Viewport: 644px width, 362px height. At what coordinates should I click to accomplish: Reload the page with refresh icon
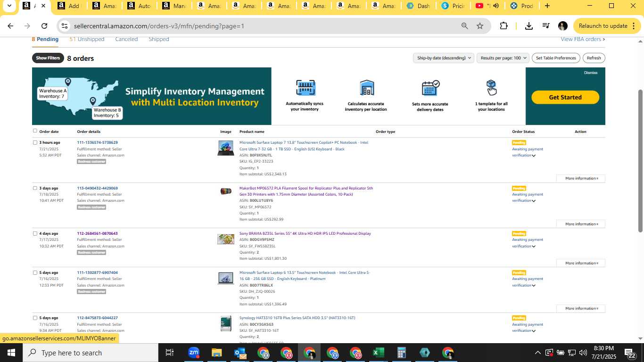[44, 26]
